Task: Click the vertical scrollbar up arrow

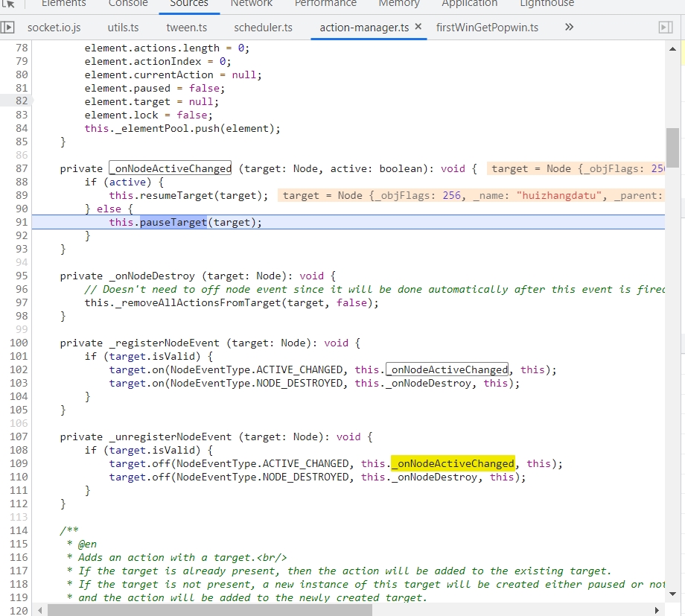Action: pyautogui.click(x=673, y=49)
